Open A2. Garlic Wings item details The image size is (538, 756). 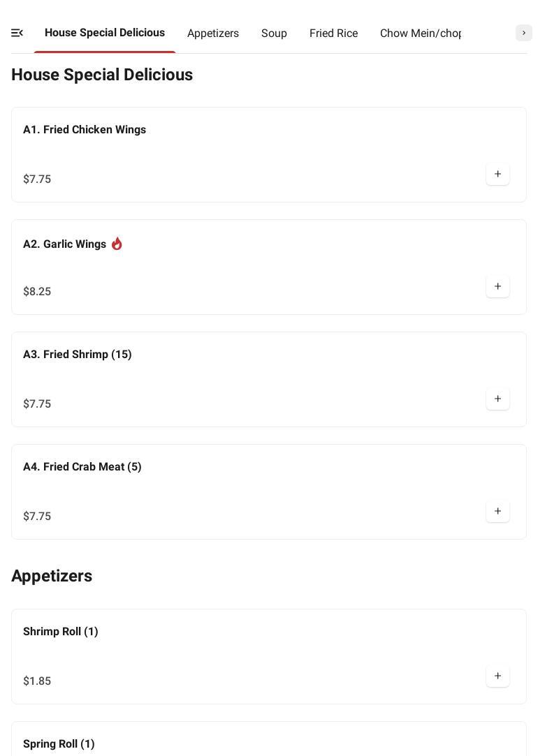tap(64, 244)
